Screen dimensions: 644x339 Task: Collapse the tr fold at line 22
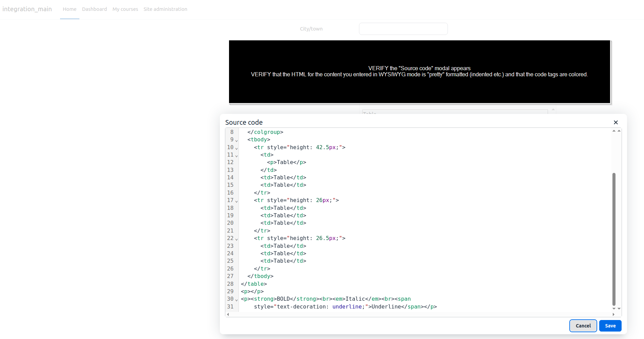(x=236, y=239)
